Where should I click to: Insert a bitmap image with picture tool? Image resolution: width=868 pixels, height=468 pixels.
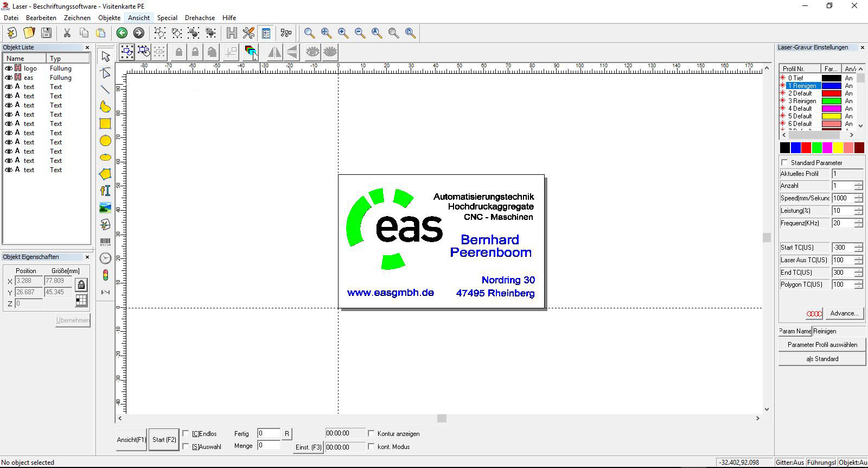click(105, 207)
